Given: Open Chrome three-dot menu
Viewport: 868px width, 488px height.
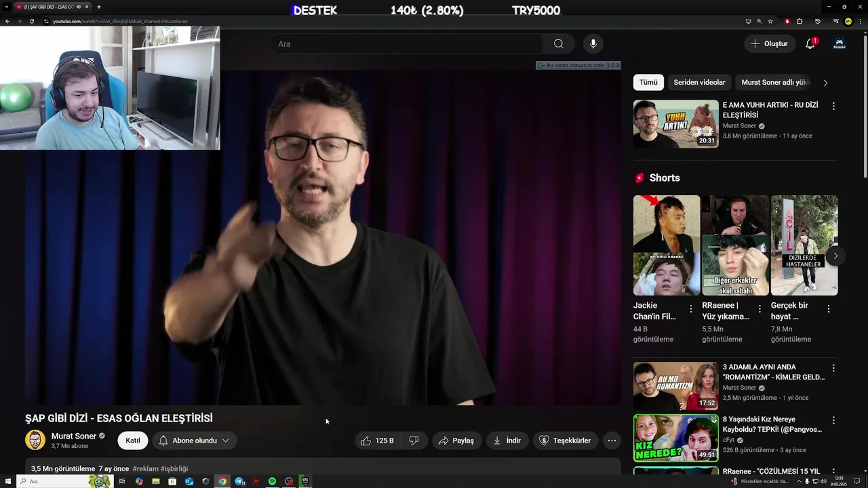Looking at the screenshot, I should click(859, 21).
